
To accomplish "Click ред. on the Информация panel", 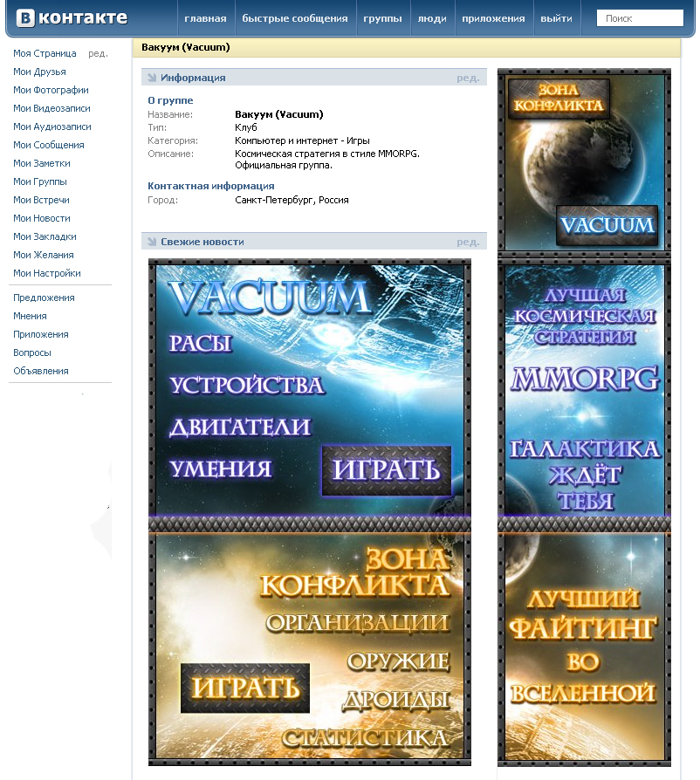I will (470, 78).
